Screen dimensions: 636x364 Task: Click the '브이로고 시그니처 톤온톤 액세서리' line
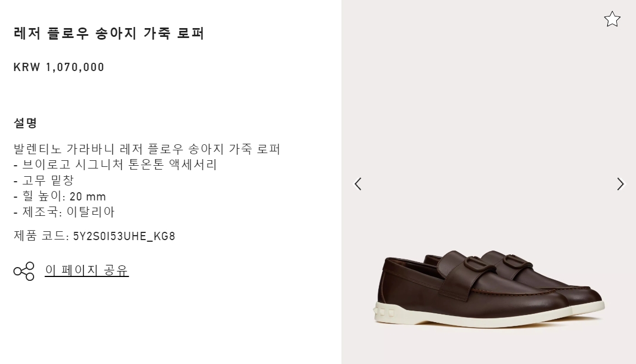pyautogui.click(x=115, y=164)
